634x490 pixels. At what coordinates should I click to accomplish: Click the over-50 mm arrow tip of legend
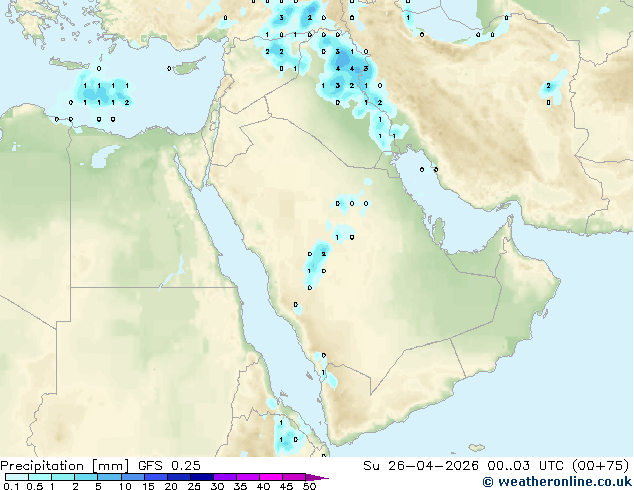[317, 478]
